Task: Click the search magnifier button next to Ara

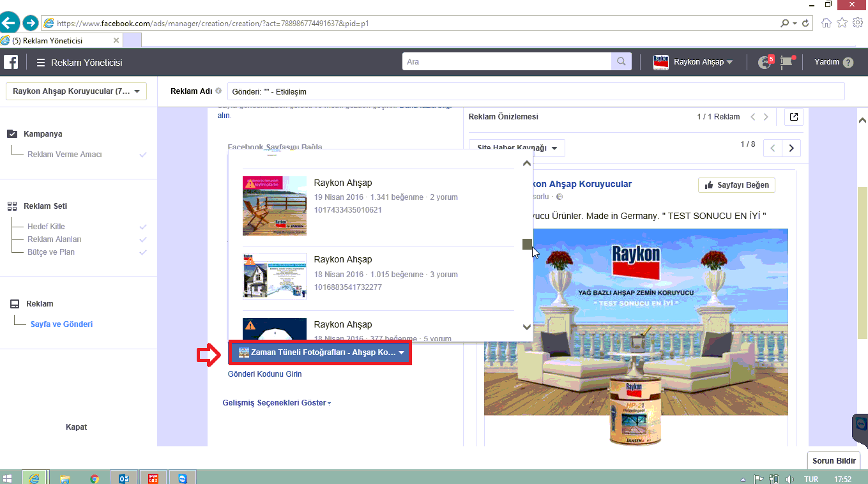Action: (620, 62)
